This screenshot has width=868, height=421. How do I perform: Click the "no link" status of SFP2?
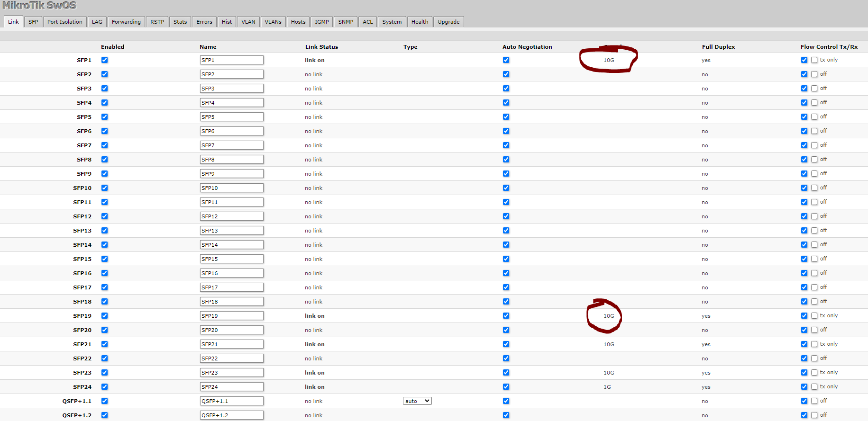[313, 74]
